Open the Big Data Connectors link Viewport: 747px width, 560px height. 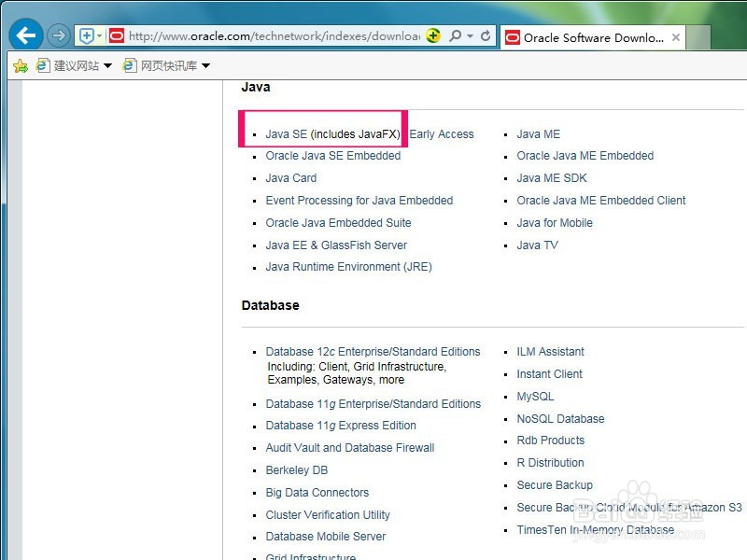317,493
